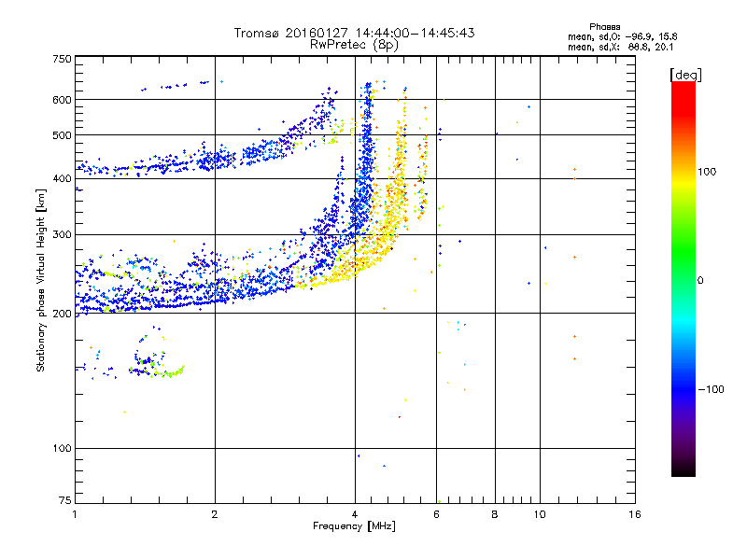Click the y-axis label 'Stationary phase Virtual Height [km]'
The width and height of the screenshot is (747, 560).
tap(41, 280)
